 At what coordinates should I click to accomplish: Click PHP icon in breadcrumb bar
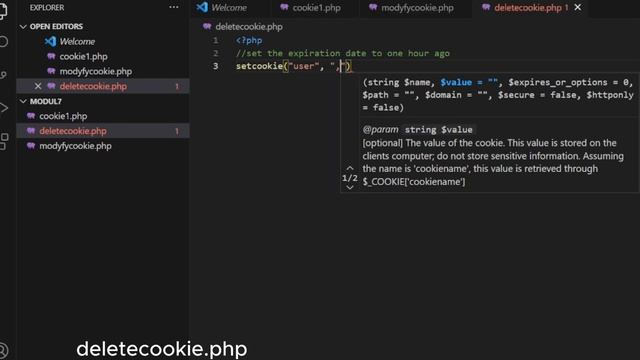pos(207,27)
